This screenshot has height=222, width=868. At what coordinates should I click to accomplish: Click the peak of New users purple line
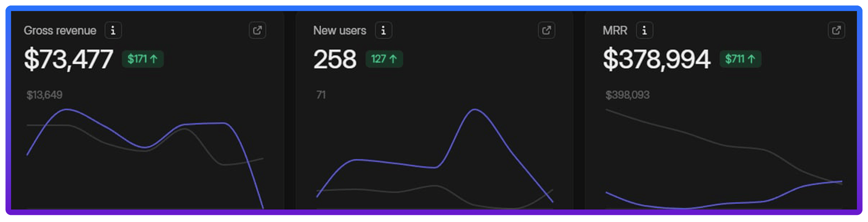tap(475, 110)
